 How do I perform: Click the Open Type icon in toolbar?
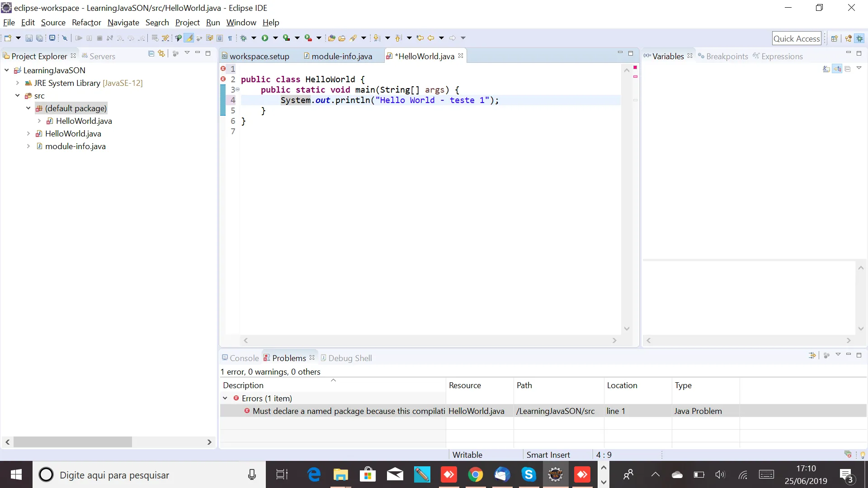point(331,38)
